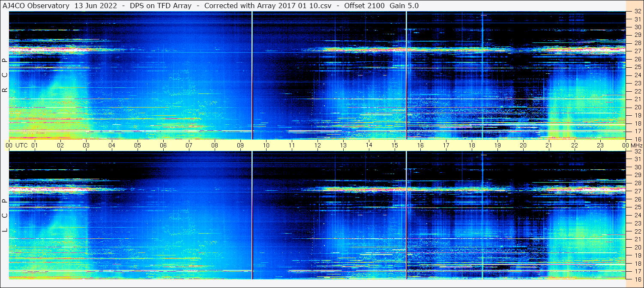
Task: Select the 16 MHz label on lower scale
Action: 637,279
